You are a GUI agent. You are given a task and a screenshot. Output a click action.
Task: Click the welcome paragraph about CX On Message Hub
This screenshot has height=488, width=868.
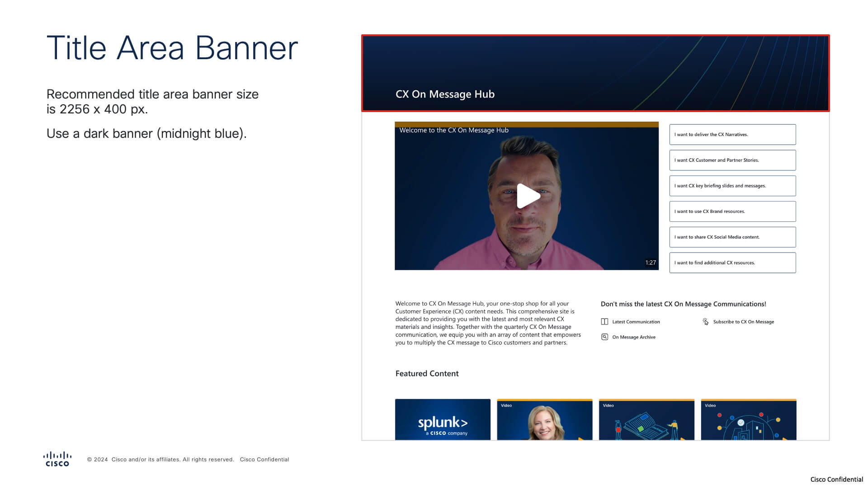488,323
